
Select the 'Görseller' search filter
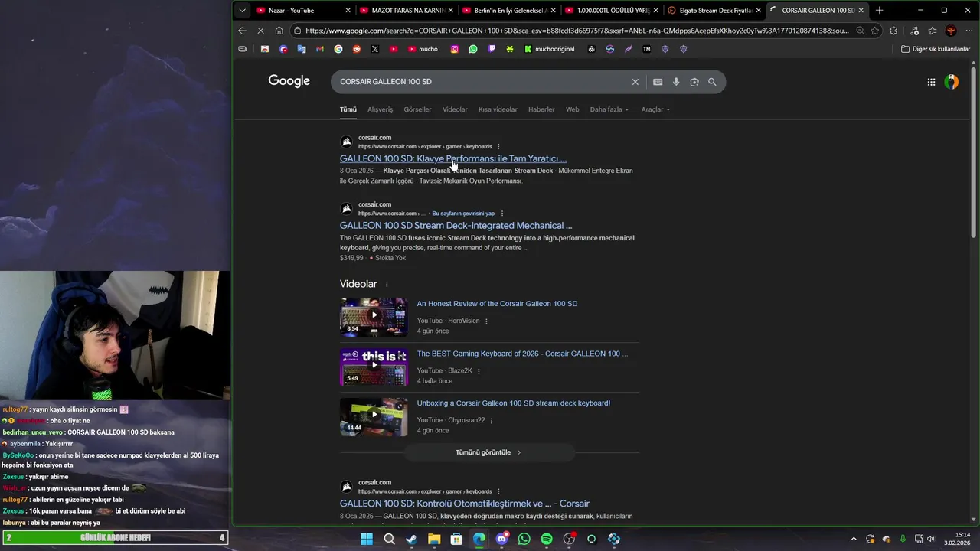click(417, 109)
